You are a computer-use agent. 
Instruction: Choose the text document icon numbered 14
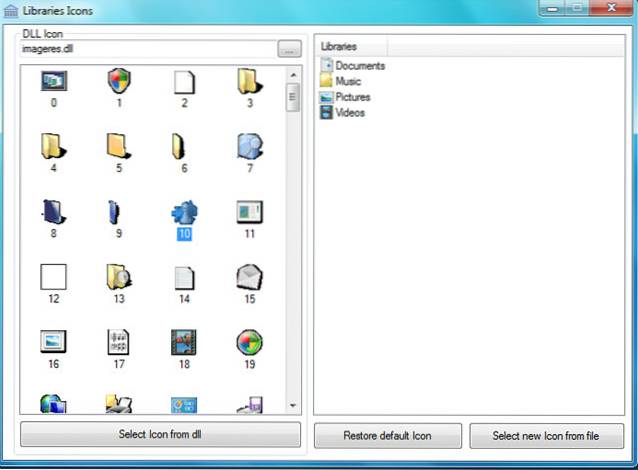tap(184, 278)
